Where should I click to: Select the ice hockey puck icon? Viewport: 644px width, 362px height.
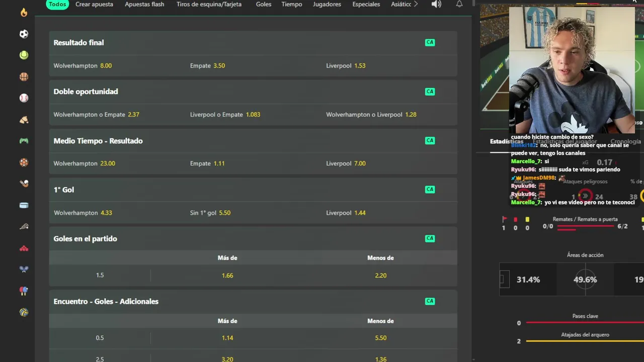(24, 205)
